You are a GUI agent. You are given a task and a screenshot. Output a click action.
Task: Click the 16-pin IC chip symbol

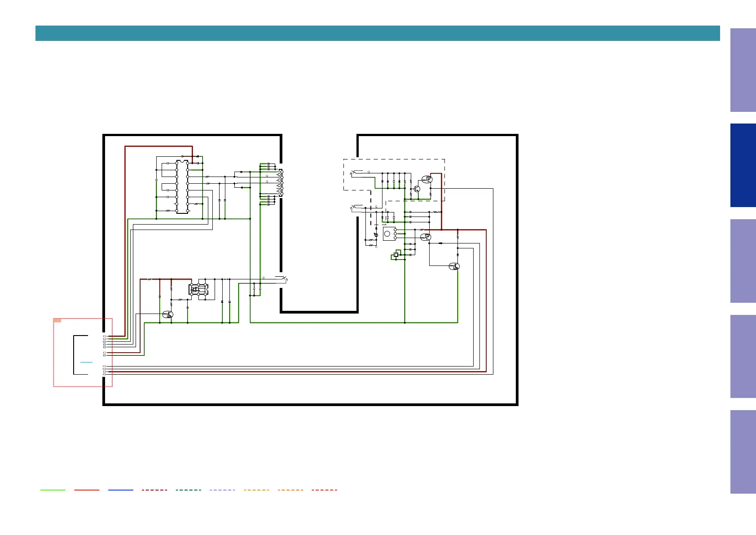coord(182,186)
